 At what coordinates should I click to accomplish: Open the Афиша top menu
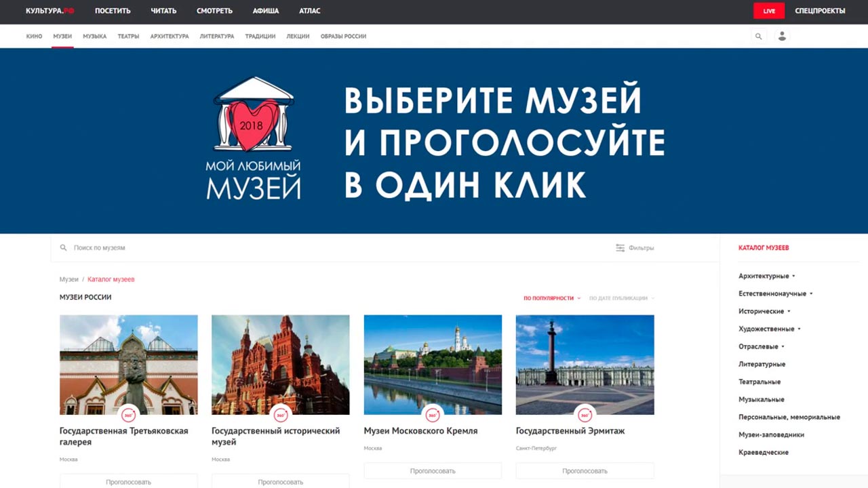tap(266, 11)
